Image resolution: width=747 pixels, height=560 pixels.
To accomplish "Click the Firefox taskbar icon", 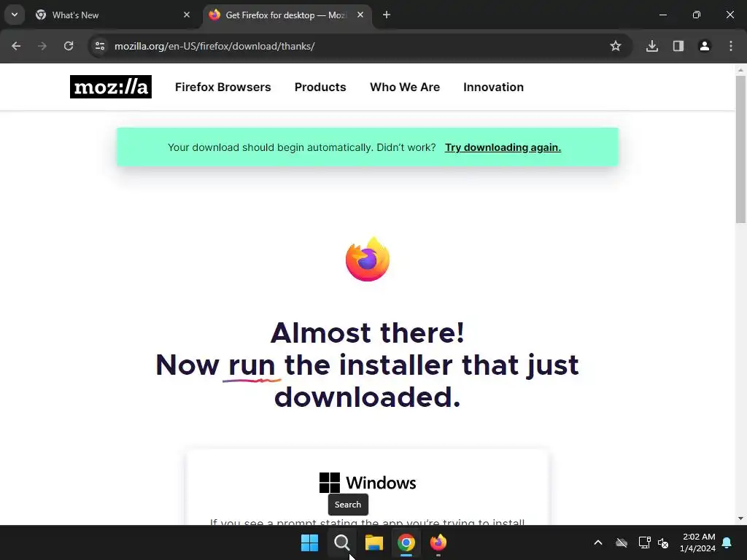I will (438, 542).
